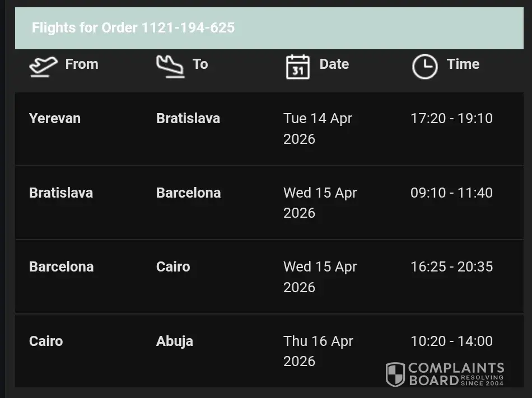Screen dimensions: 532x398
Task: Select the Cairo destination in third row
Action: point(173,267)
